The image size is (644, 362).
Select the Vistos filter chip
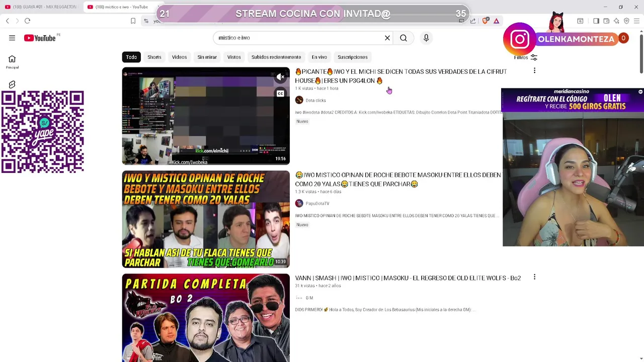click(x=234, y=57)
